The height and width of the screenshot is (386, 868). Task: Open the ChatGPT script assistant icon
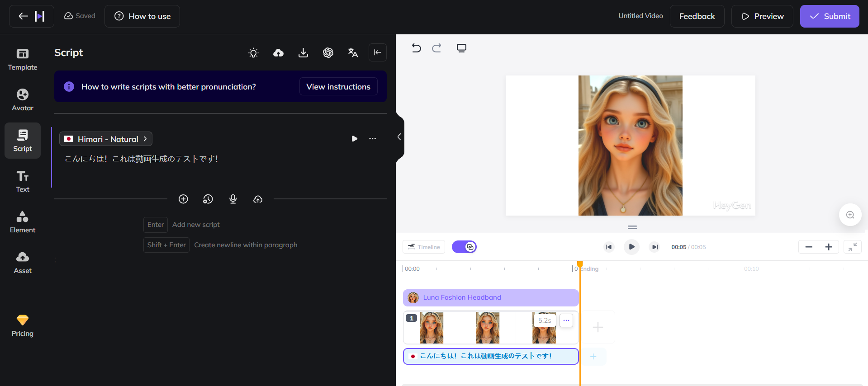[x=328, y=53]
